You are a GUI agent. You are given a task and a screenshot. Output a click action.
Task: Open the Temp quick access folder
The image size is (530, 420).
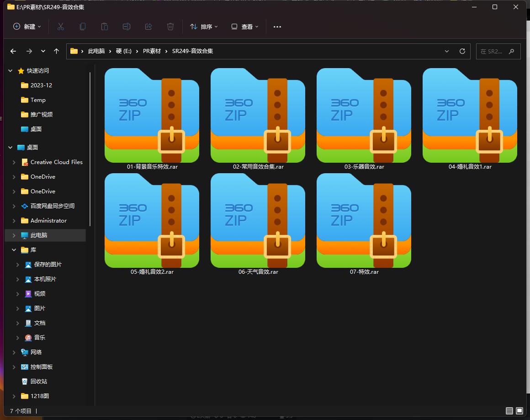pos(33,100)
